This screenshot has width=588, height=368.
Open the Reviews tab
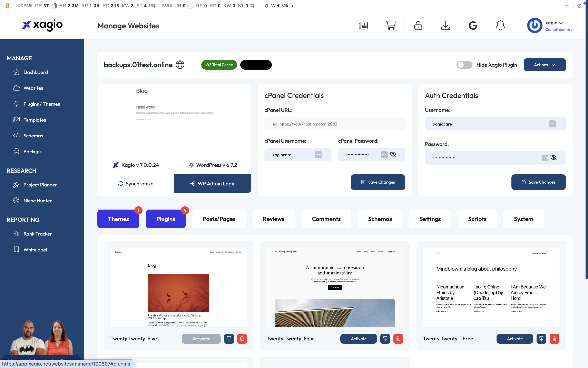(274, 219)
